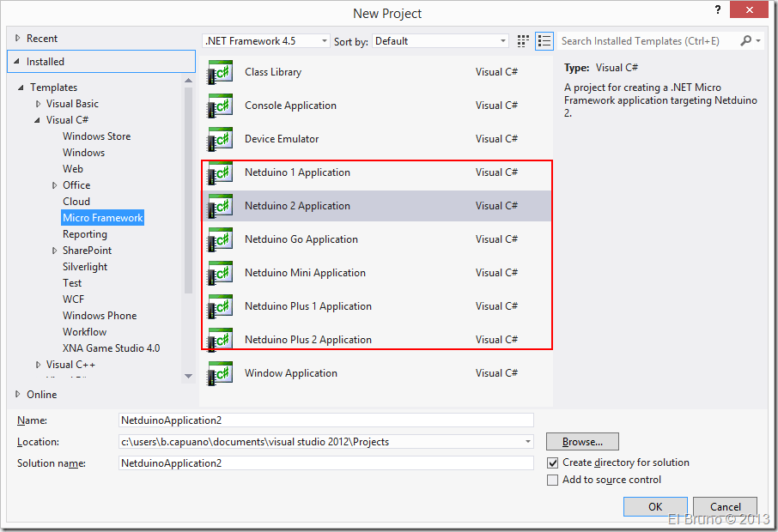This screenshot has width=778, height=532.
Task: Expand the Visual Basic tree node
Action: click(x=38, y=104)
